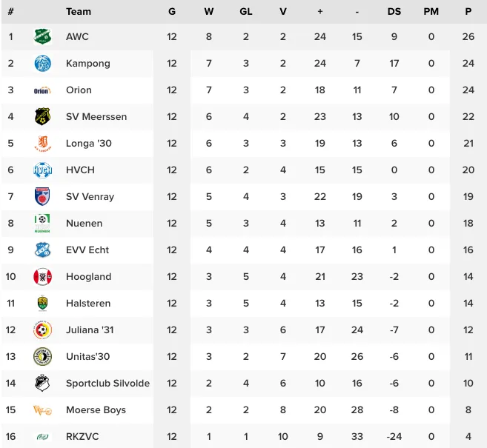Click the Team column header
The height and width of the screenshot is (448, 487).
click(x=79, y=12)
